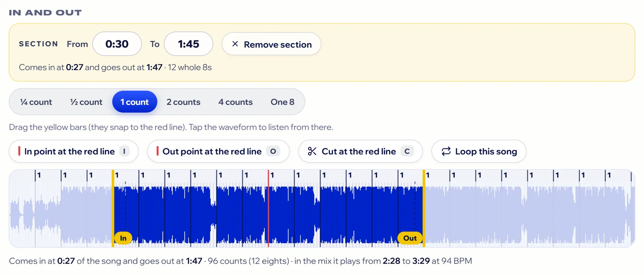Click the mix start time '2:28'
The image size is (644, 276).
click(x=391, y=261)
